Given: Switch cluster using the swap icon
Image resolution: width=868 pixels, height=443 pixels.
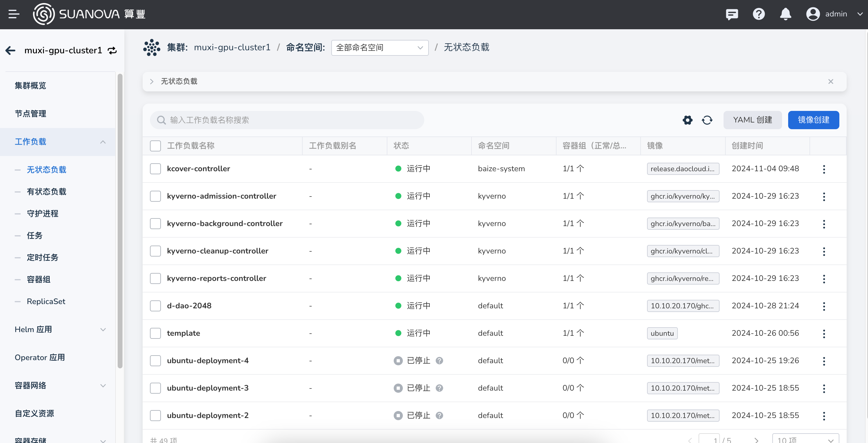Looking at the screenshot, I should (x=112, y=51).
